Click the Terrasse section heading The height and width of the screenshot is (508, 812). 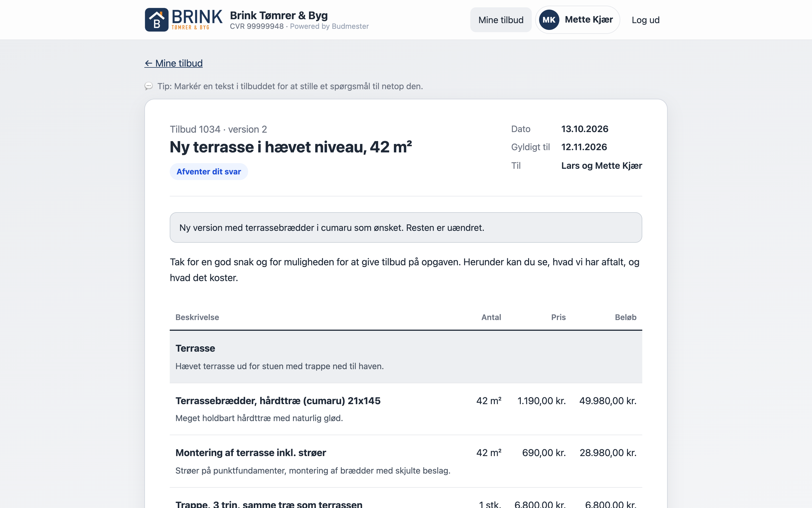coord(195,349)
